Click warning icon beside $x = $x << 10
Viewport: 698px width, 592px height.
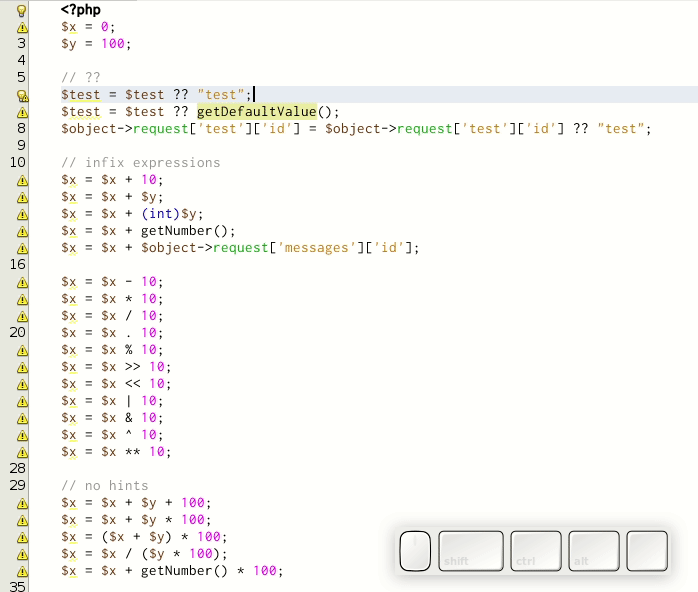[20, 384]
